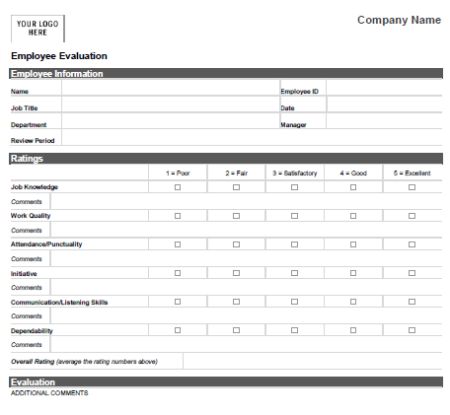
Task: Click the Company Name header text
Action: [x=399, y=20]
